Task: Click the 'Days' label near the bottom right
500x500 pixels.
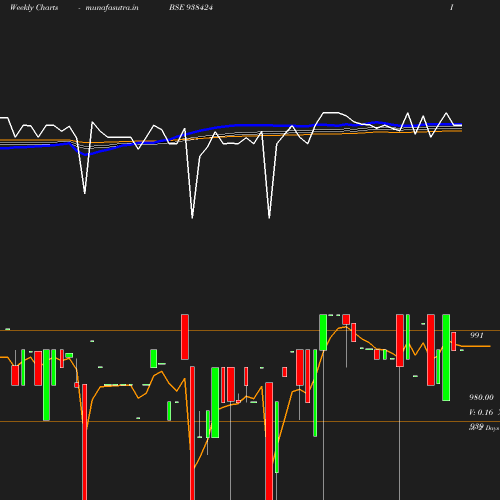Action: click(x=492, y=428)
